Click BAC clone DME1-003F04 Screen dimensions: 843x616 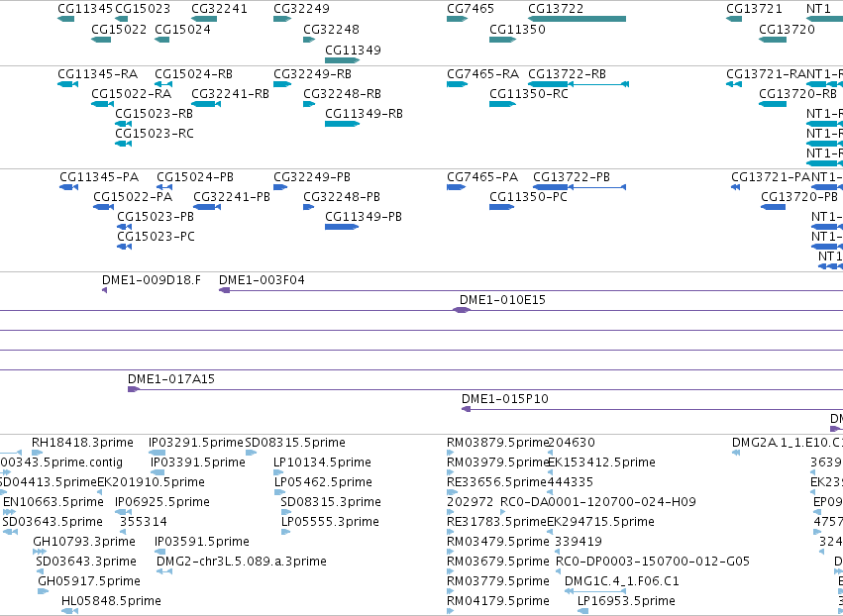(262, 280)
